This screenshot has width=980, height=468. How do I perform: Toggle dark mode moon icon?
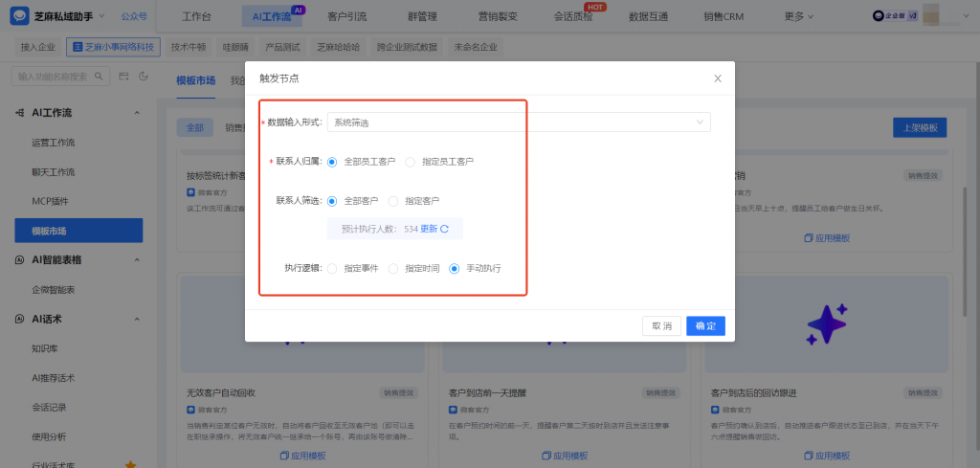[144, 77]
